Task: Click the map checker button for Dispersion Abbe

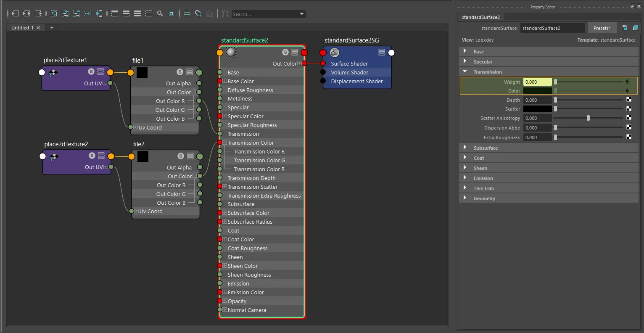Action: pyautogui.click(x=629, y=127)
